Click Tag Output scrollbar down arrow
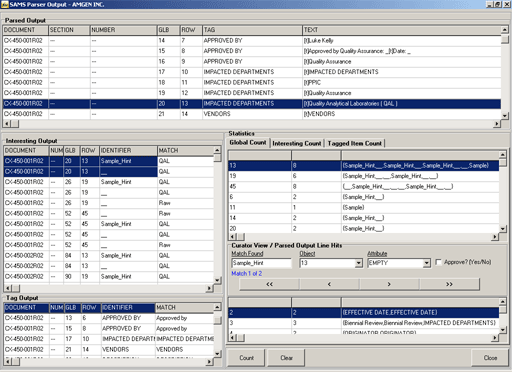This screenshot has width=512, height=372. [217, 353]
